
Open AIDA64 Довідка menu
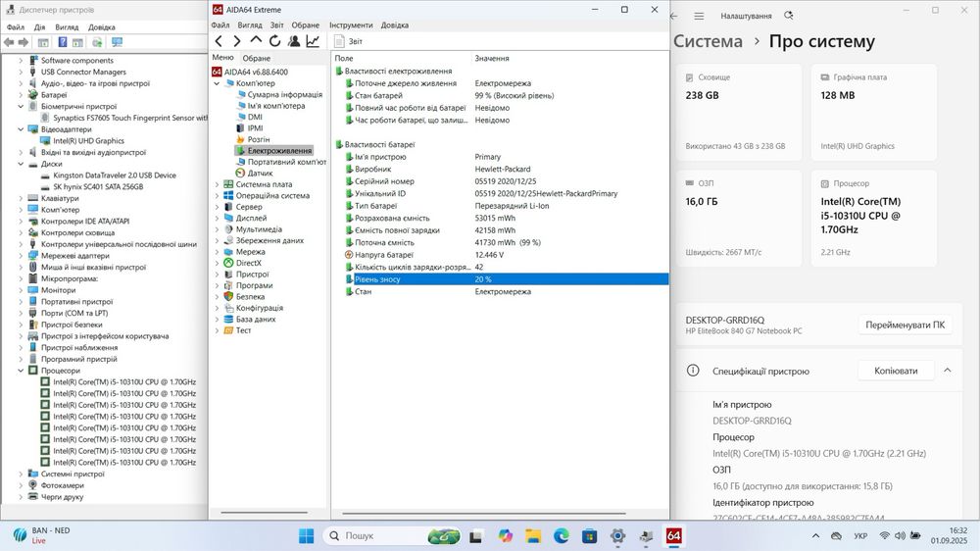pos(394,25)
